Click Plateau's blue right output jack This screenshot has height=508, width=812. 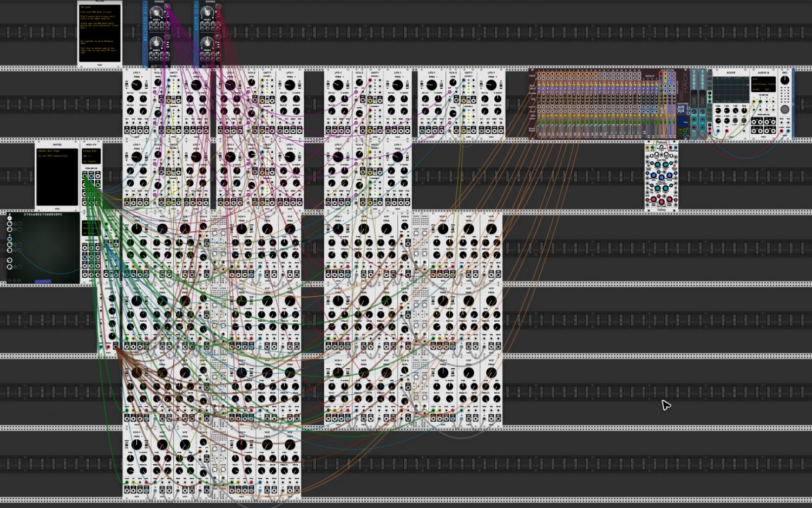pos(676,147)
